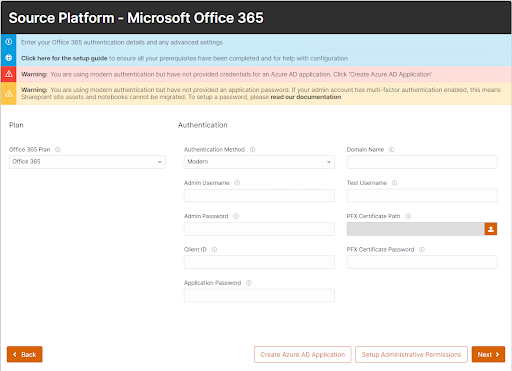Click info icon beside Domain Name
The height and width of the screenshot is (371, 512).
392,149
